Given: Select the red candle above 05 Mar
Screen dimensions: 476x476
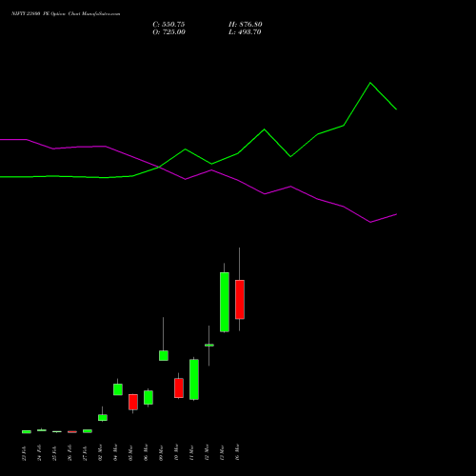Looking at the screenshot, I should pos(133,402).
